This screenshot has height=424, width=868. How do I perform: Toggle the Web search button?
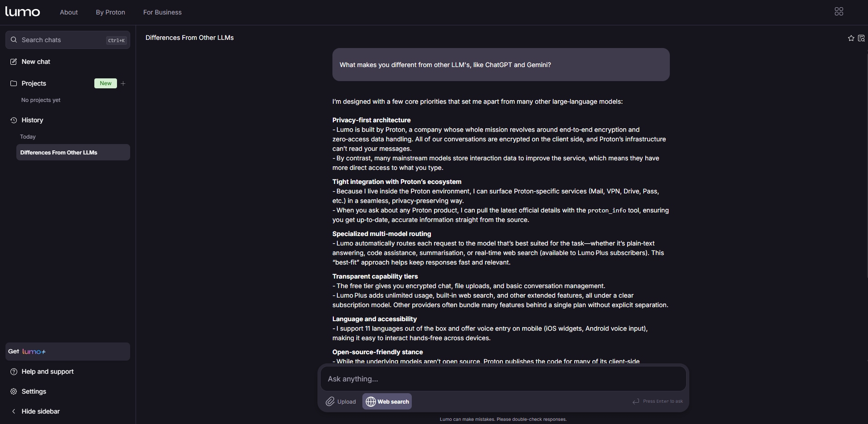[x=387, y=401]
